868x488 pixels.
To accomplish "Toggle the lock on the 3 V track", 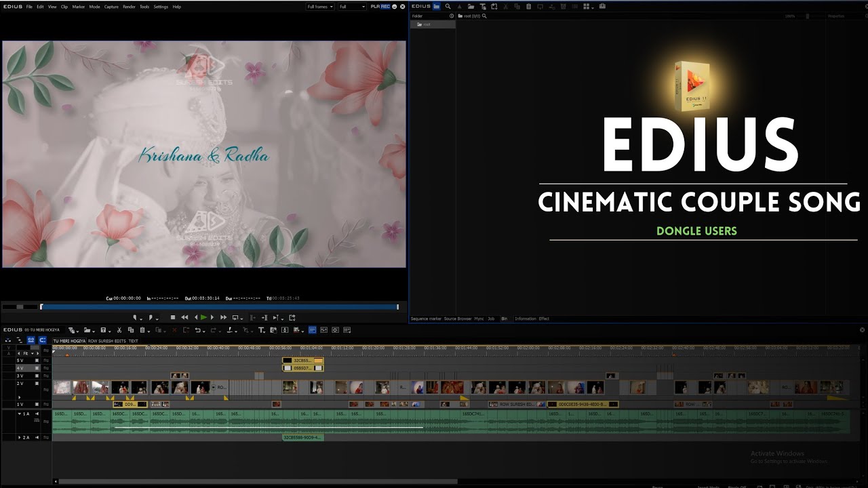I will point(45,375).
